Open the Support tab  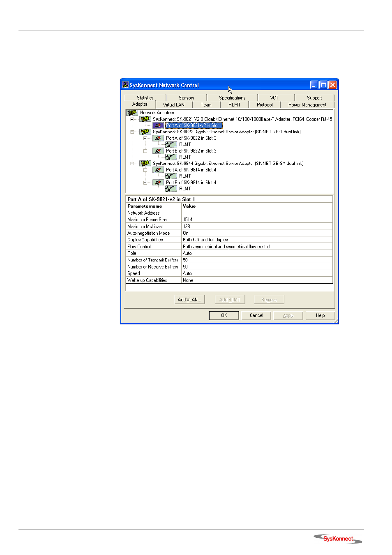[314, 98]
